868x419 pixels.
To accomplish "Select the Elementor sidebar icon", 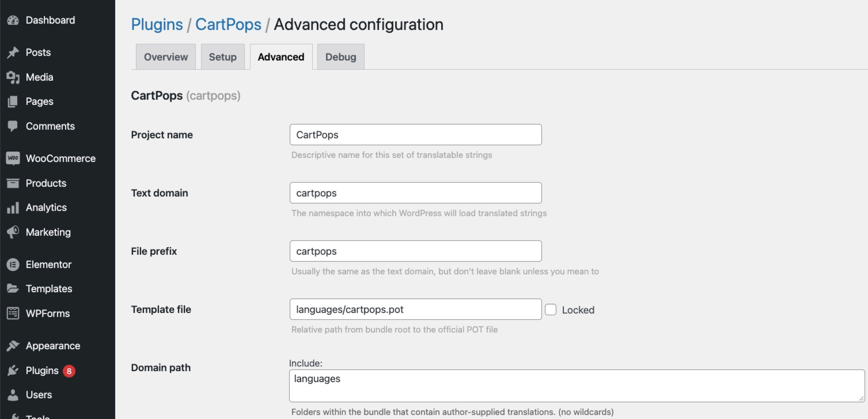I will [x=13, y=265].
